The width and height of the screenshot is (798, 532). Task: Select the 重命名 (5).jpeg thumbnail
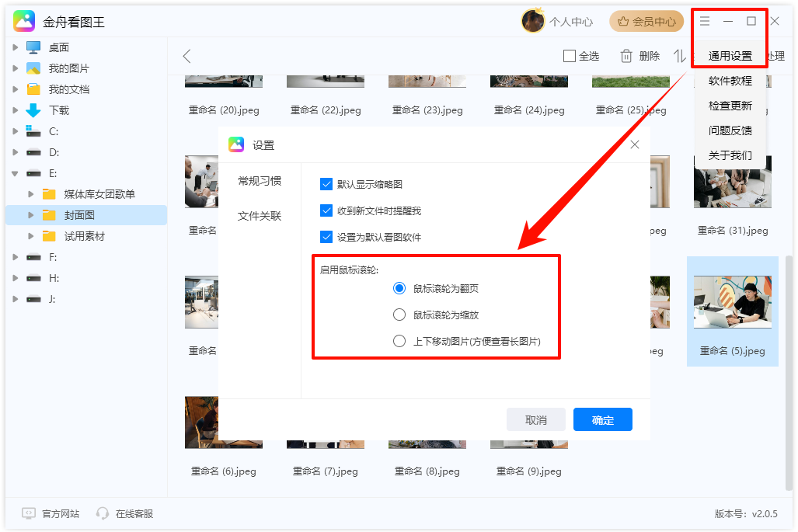[732, 303]
